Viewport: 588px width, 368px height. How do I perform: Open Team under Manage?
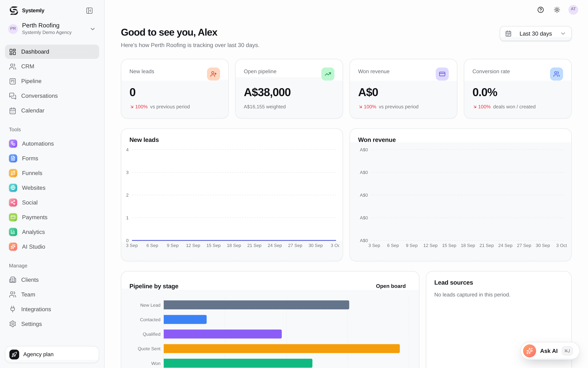click(x=52, y=294)
